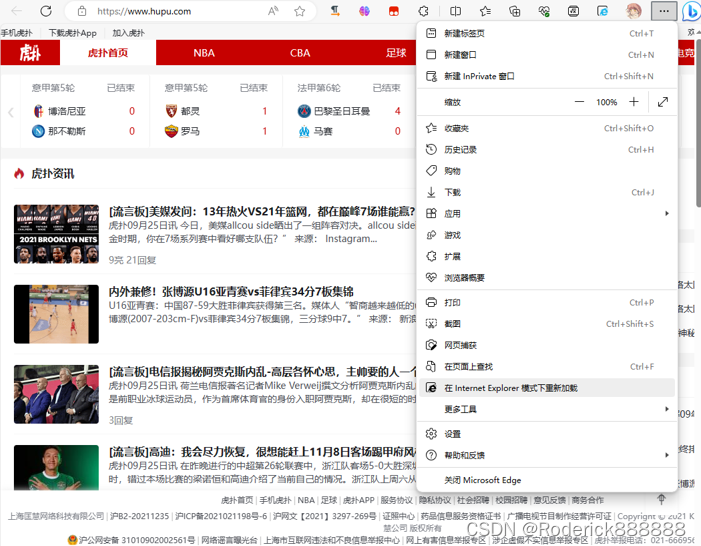Zoom in with the plus button
701x546 pixels.
pos(633,102)
